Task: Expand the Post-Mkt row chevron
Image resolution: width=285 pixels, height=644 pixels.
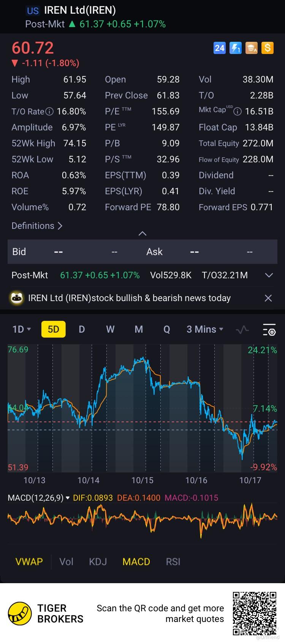Action: 269,275
